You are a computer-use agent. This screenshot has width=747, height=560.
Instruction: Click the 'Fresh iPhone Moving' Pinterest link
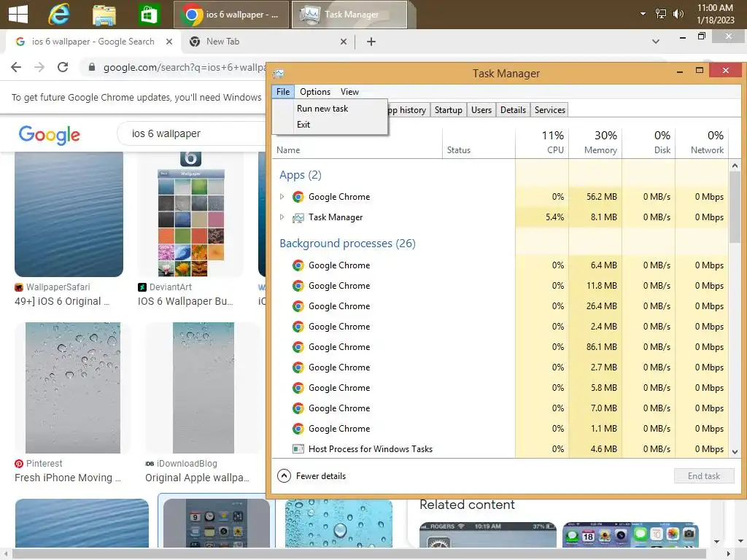coord(68,478)
